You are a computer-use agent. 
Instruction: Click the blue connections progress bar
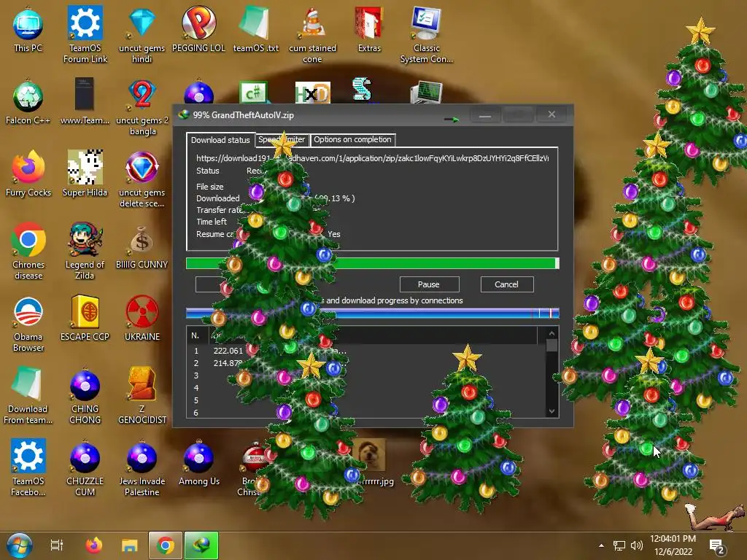tap(373, 313)
